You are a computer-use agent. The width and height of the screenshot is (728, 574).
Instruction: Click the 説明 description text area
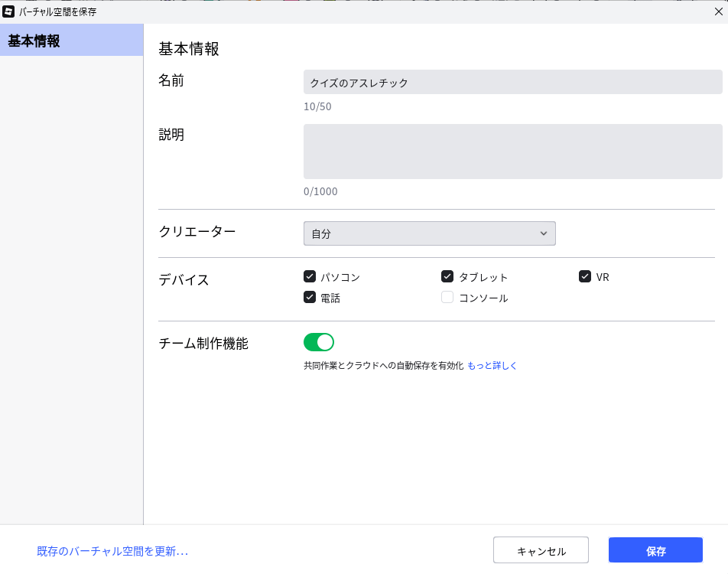click(512, 152)
